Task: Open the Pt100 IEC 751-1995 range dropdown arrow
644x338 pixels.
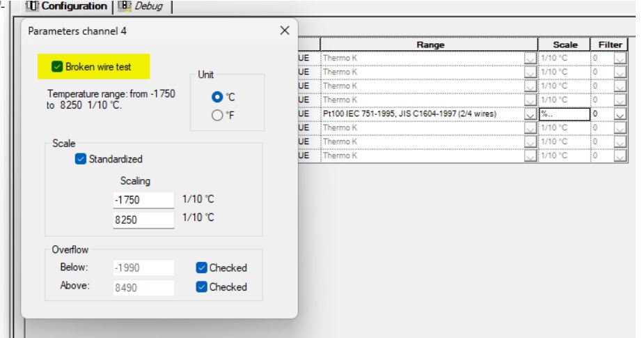Action: coord(531,114)
